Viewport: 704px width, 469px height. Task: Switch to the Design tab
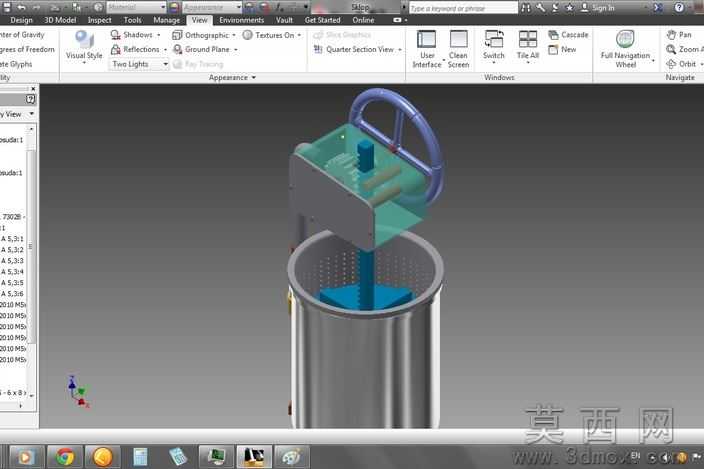pos(21,20)
